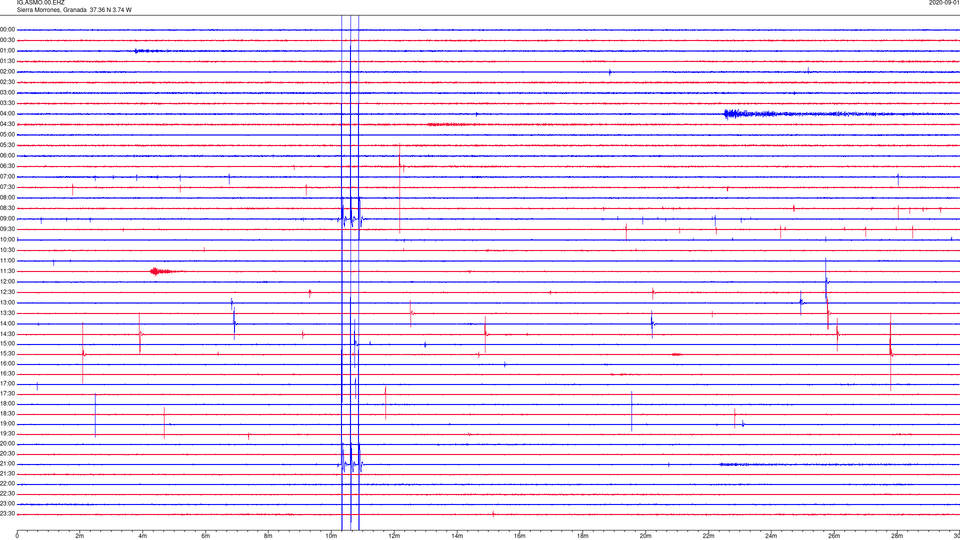
Task: Pick the 06:00 time label
Action: 7,156
